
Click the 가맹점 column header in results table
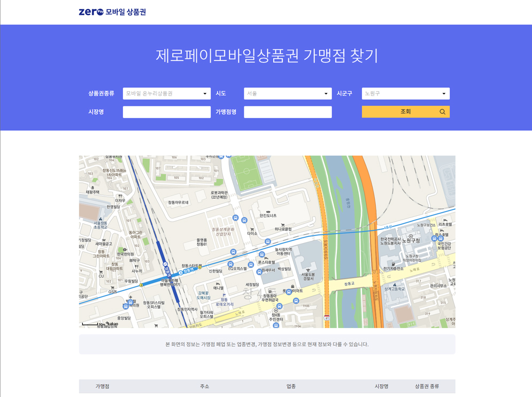click(x=102, y=386)
